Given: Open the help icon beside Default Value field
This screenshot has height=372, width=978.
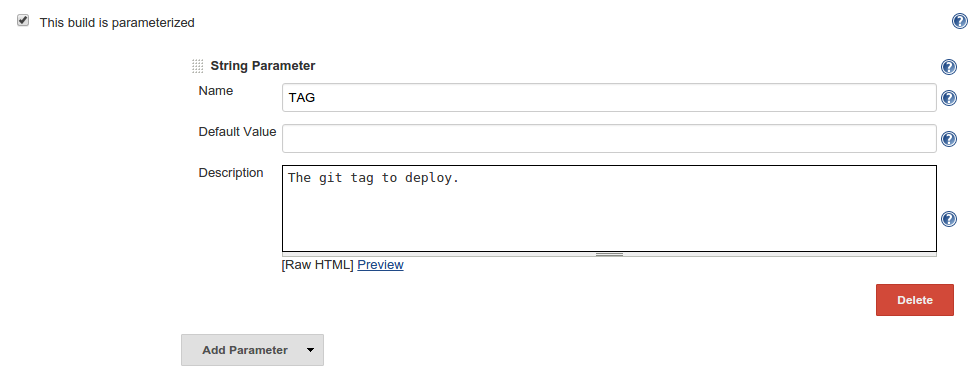Looking at the screenshot, I should 949,139.
